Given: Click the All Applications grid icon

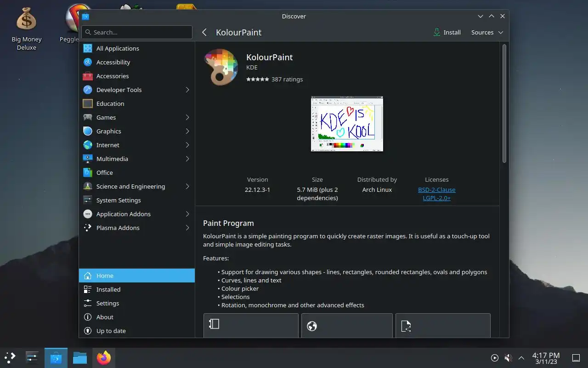Looking at the screenshot, I should pos(88,48).
